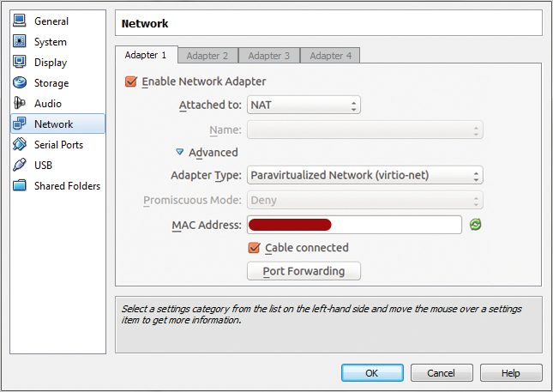Screen dimensions: 553x392
Task: Open the Audio speaker icon
Action: coord(20,103)
